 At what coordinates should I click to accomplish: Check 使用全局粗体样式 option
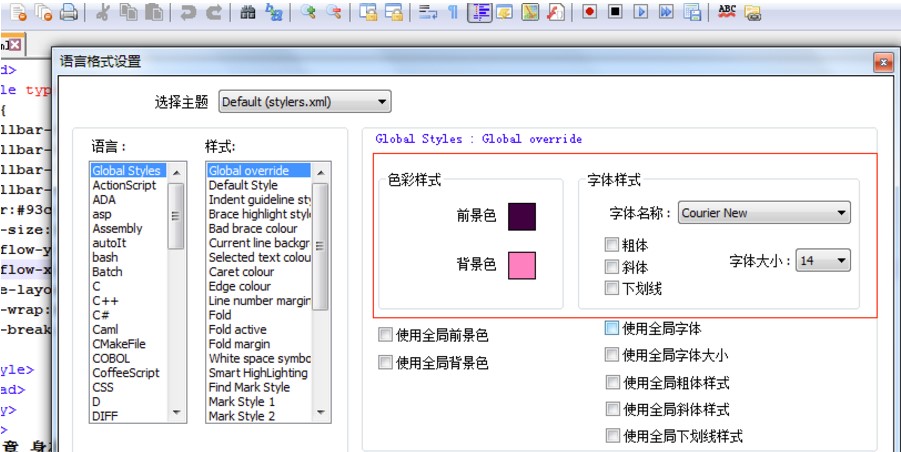click(613, 382)
